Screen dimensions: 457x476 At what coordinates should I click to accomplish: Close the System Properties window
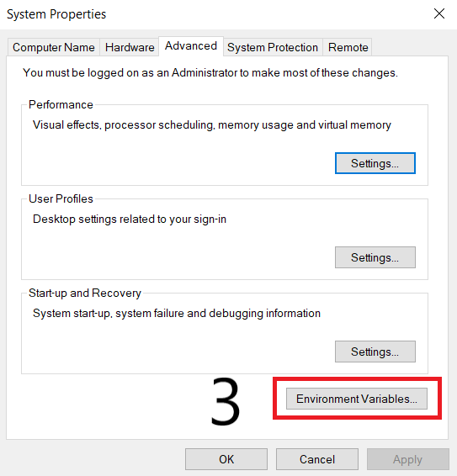(439, 13)
